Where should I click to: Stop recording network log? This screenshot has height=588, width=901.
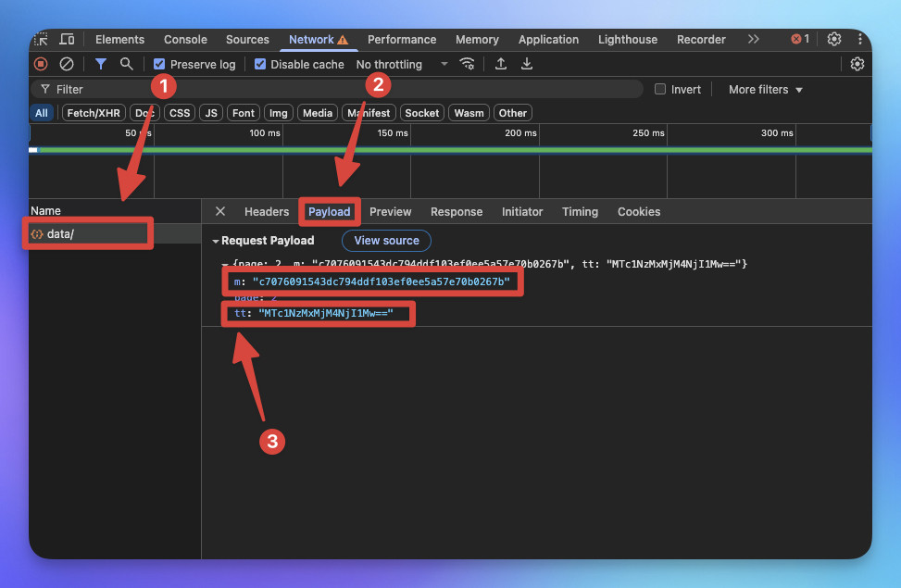tap(41, 64)
